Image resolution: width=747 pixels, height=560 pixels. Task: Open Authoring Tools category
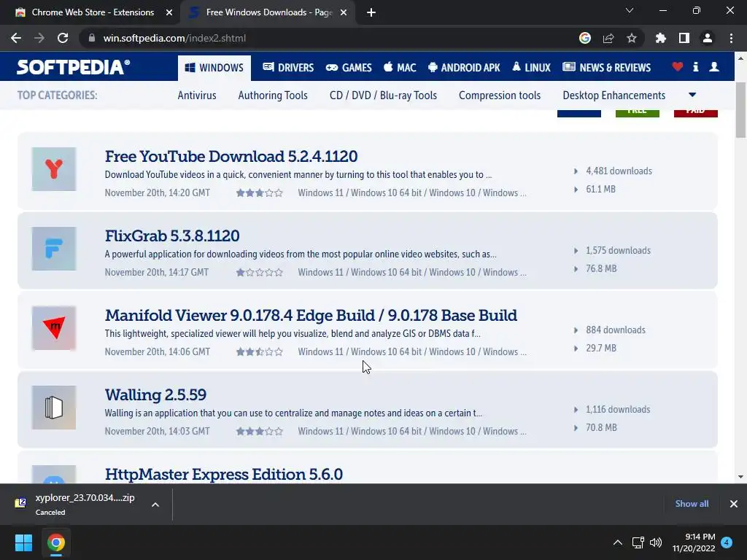273,96
